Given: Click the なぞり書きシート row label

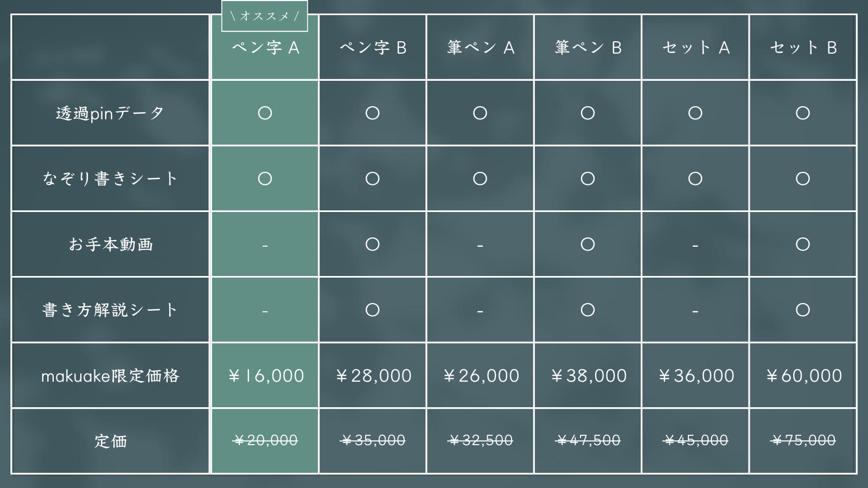Looking at the screenshot, I should coord(110,179).
